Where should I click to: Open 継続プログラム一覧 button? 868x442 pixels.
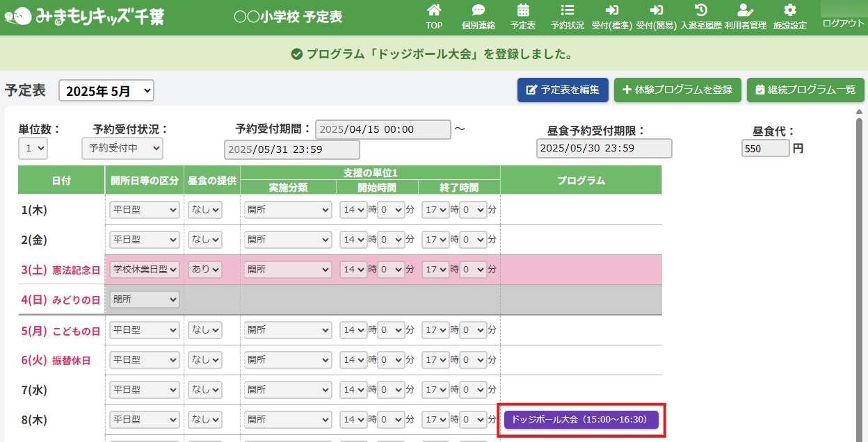click(805, 90)
